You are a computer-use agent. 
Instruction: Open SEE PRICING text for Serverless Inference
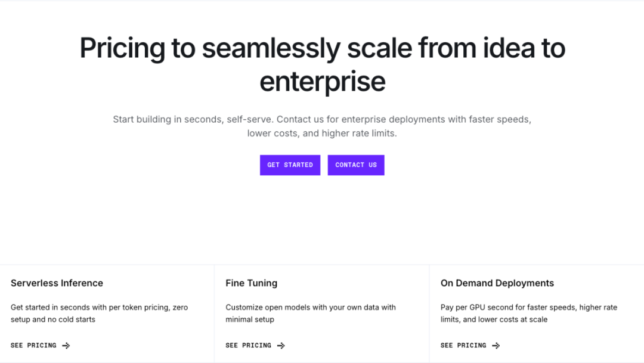click(x=33, y=346)
